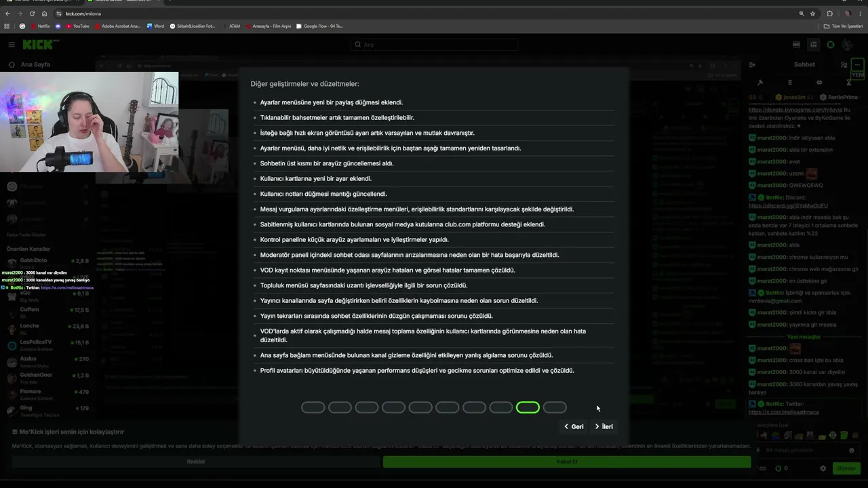Open the chat three-dot options
The height and width of the screenshot is (488, 868).
coord(858,65)
